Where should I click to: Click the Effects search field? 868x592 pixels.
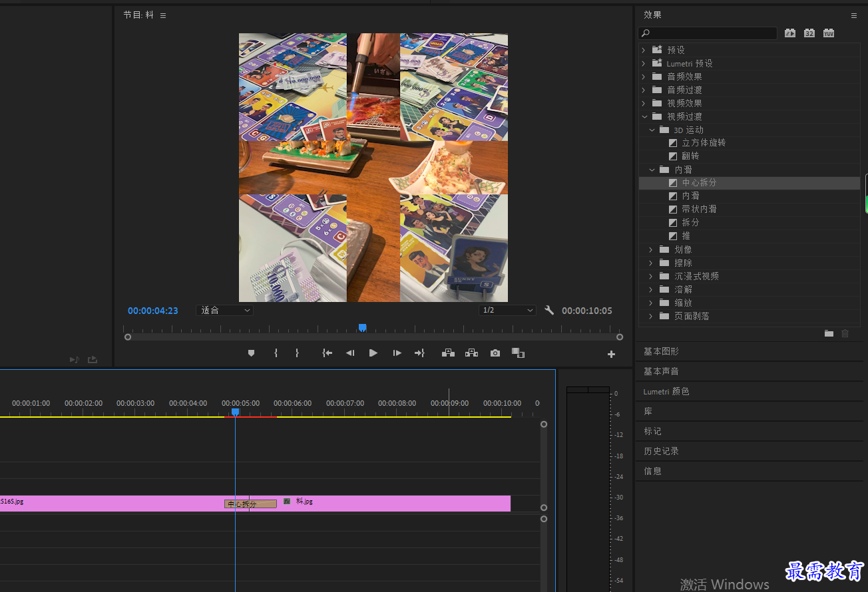point(708,33)
